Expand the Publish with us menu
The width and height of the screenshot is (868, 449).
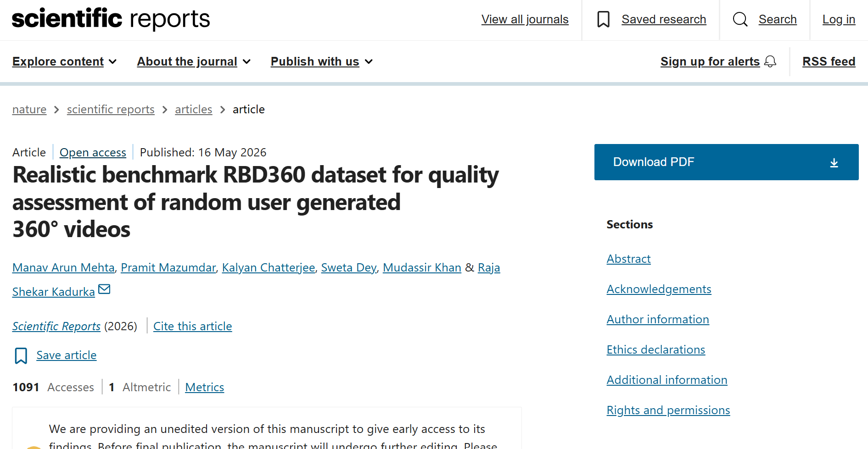[321, 61]
